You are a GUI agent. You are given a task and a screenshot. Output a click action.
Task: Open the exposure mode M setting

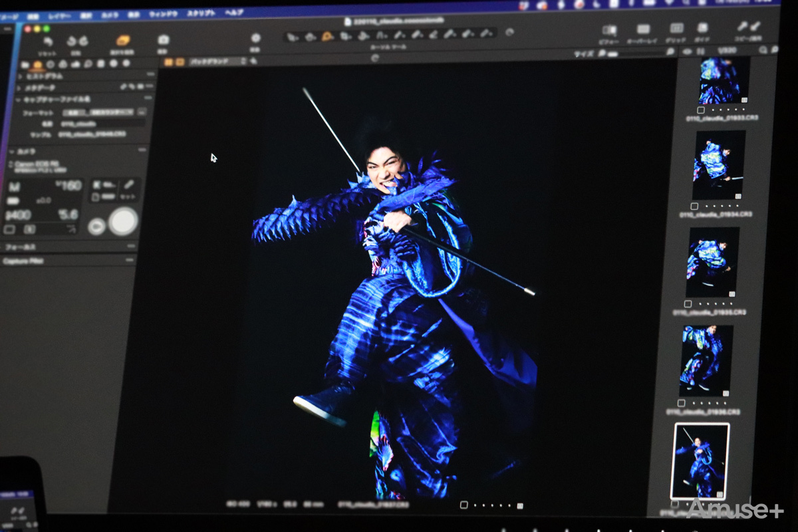[15, 188]
